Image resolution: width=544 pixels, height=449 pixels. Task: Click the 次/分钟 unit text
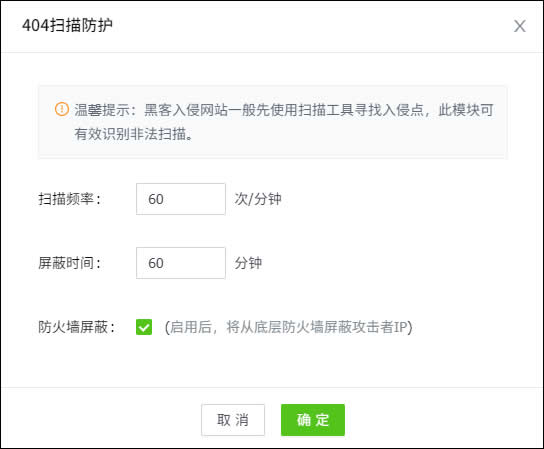point(258,199)
